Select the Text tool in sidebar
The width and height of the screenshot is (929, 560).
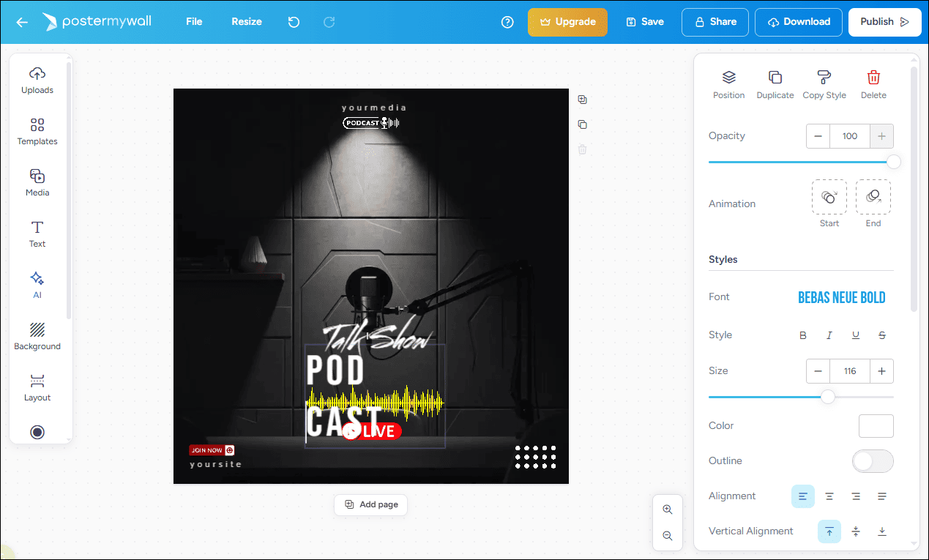pyautogui.click(x=37, y=234)
